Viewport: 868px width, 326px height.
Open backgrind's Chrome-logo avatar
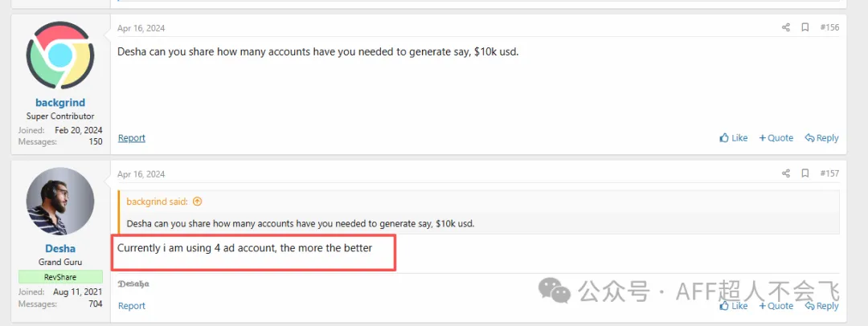(60, 55)
